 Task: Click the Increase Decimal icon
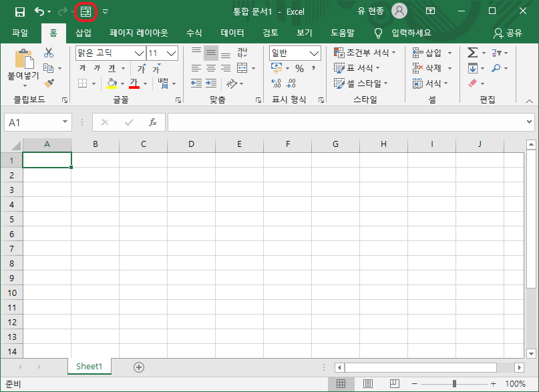click(x=276, y=83)
